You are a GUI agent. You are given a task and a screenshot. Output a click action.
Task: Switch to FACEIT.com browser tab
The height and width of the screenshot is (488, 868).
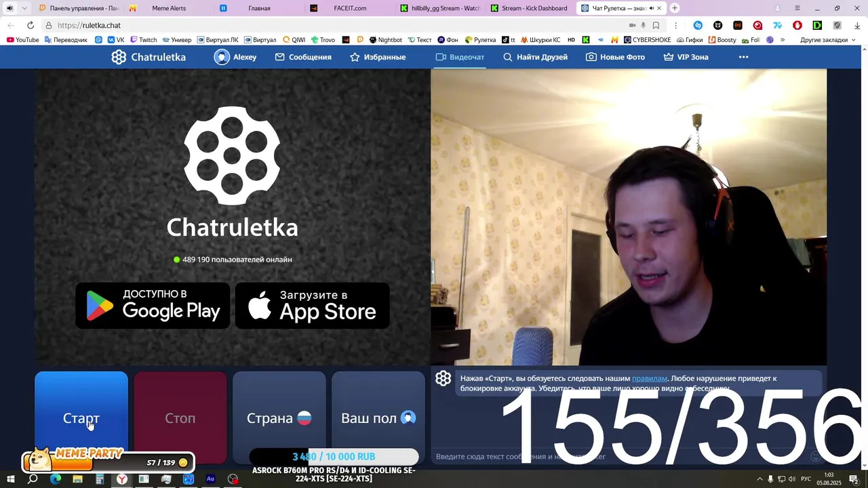[349, 8]
